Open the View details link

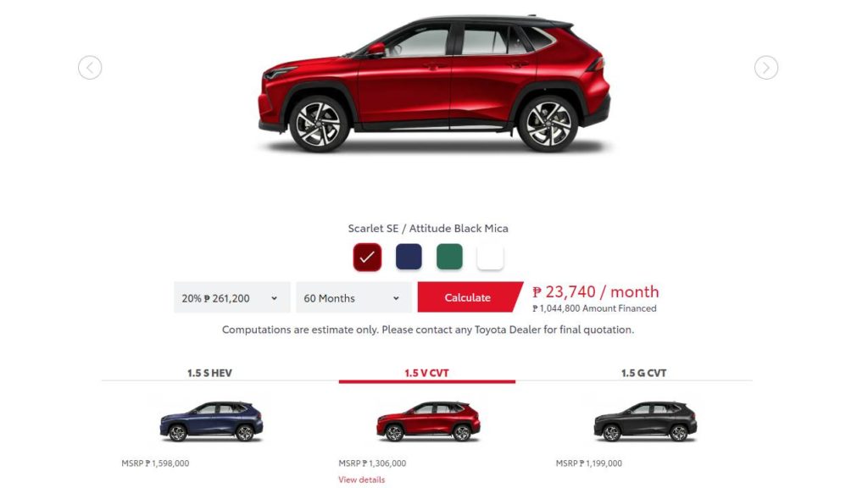(x=361, y=480)
